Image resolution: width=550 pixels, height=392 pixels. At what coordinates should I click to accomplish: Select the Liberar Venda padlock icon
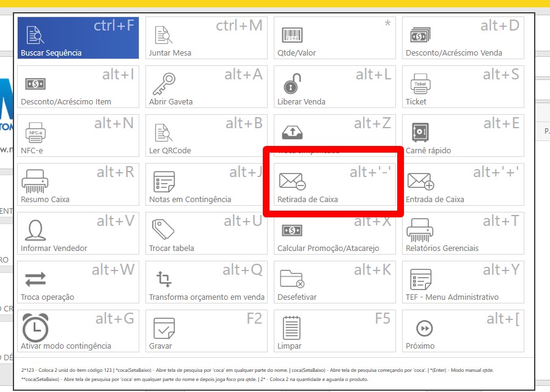pyautogui.click(x=291, y=84)
